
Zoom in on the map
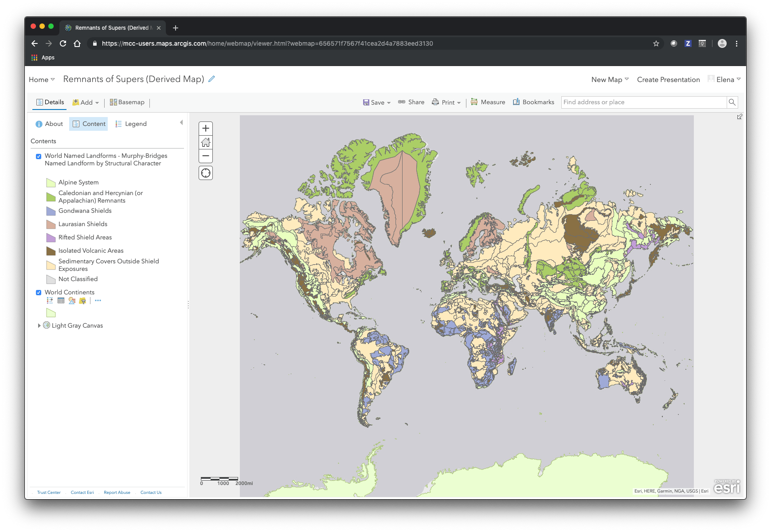(x=206, y=129)
